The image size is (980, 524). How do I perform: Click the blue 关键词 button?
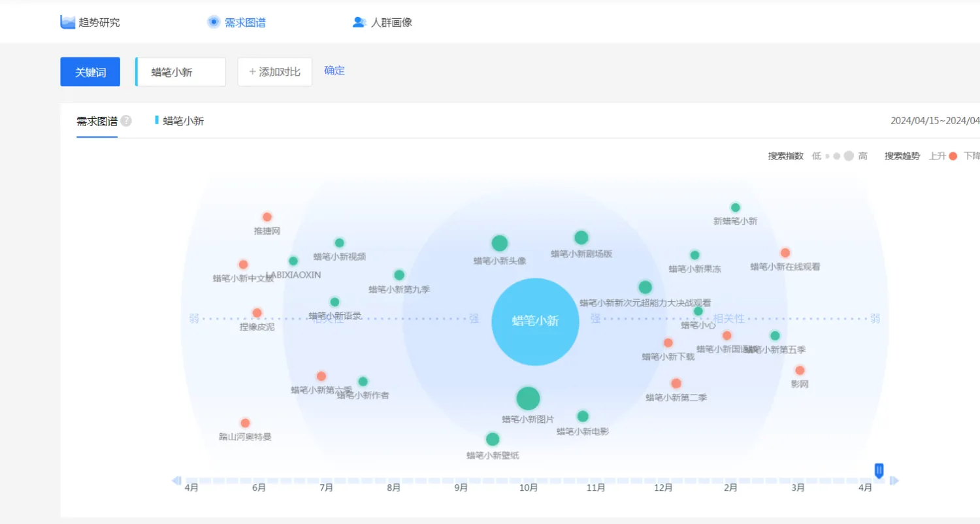[90, 72]
